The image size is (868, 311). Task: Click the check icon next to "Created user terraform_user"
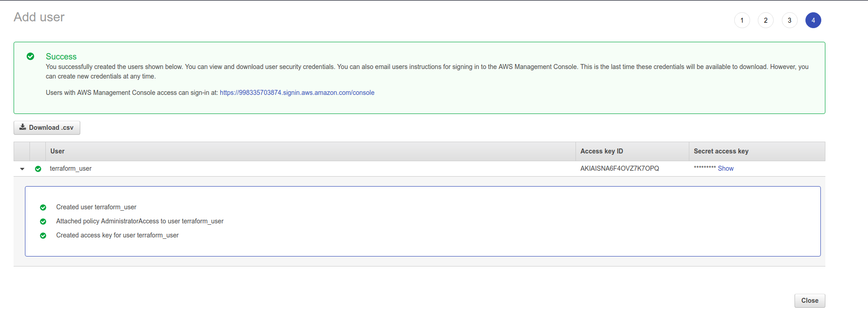pyautogui.click(x=43, y=207)
